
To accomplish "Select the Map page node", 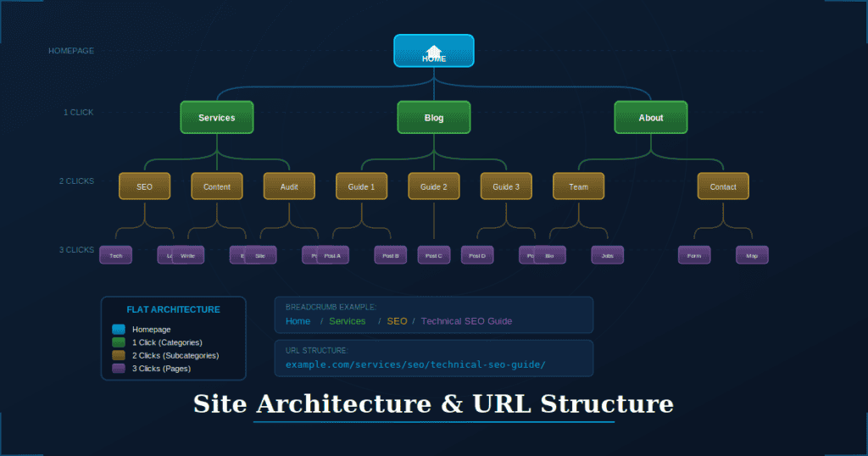I will coord(751,255).
